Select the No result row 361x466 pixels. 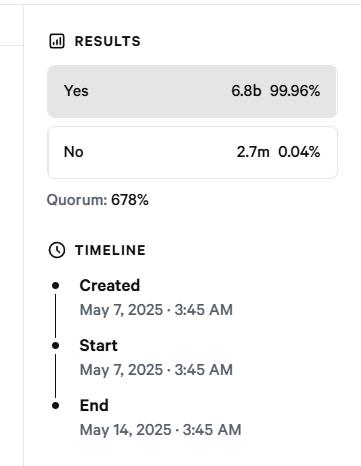(192, 152)
